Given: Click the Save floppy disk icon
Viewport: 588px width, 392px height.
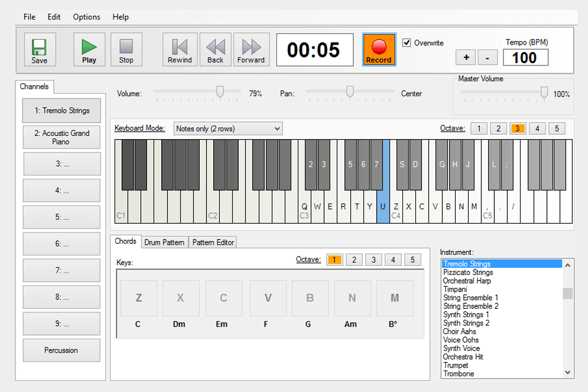Looking at the screenshot, I should tap(39, 49).
